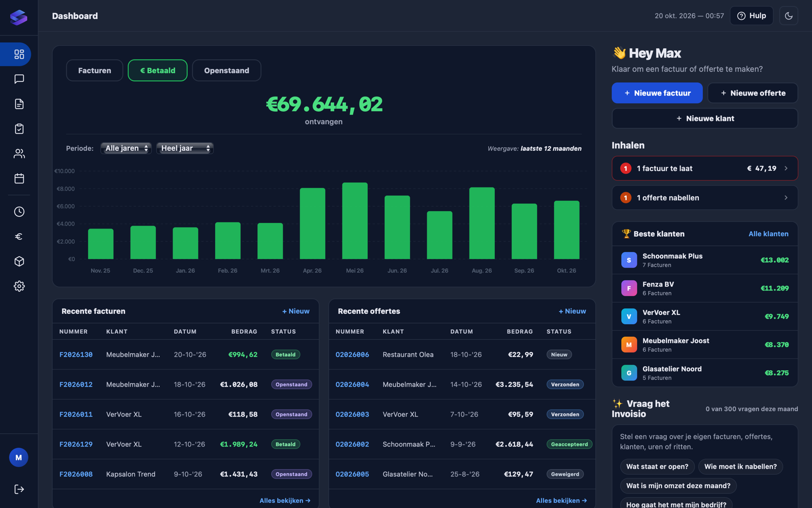This screenshot has height=508, width=812.
Task: Open settings gear in sidebar
Action: [x=19, y=287]
